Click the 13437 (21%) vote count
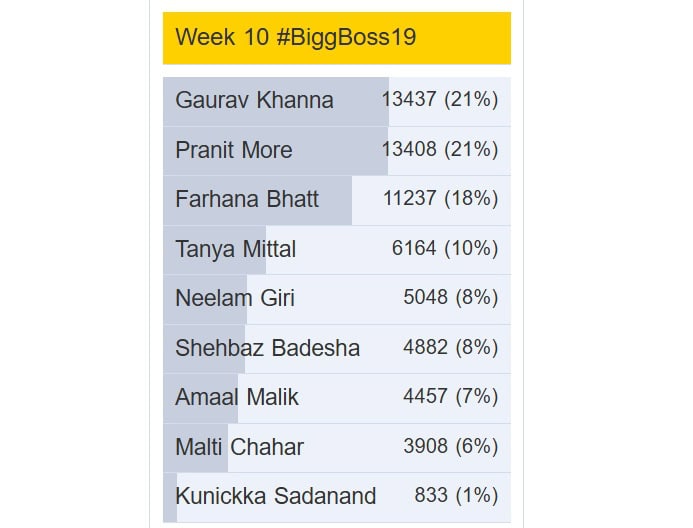The image size is (693, 528). point(439,100)
